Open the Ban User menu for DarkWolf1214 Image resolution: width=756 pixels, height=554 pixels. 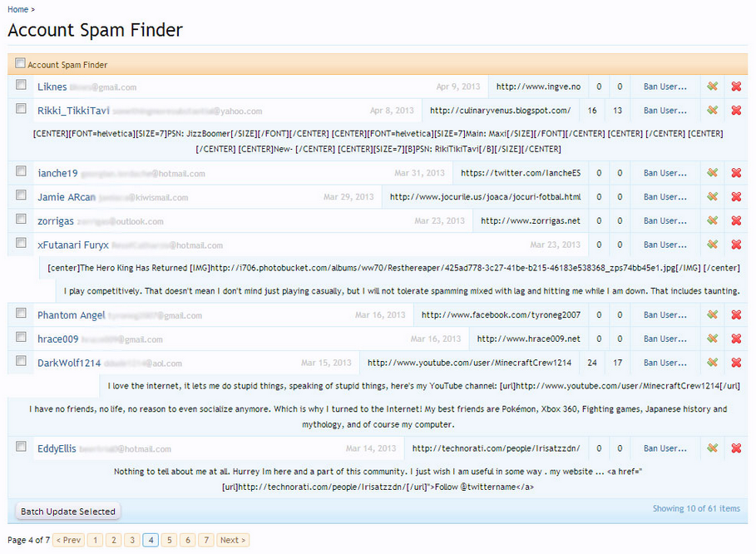tap(665, 364)
